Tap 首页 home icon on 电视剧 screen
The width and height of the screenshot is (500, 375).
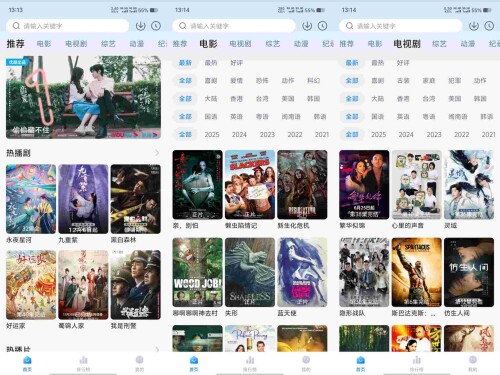(x=360, y=360)
